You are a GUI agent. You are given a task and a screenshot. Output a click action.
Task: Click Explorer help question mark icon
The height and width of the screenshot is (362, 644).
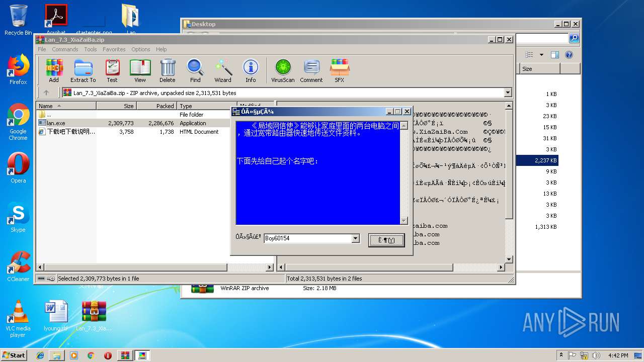pos(569,55)
